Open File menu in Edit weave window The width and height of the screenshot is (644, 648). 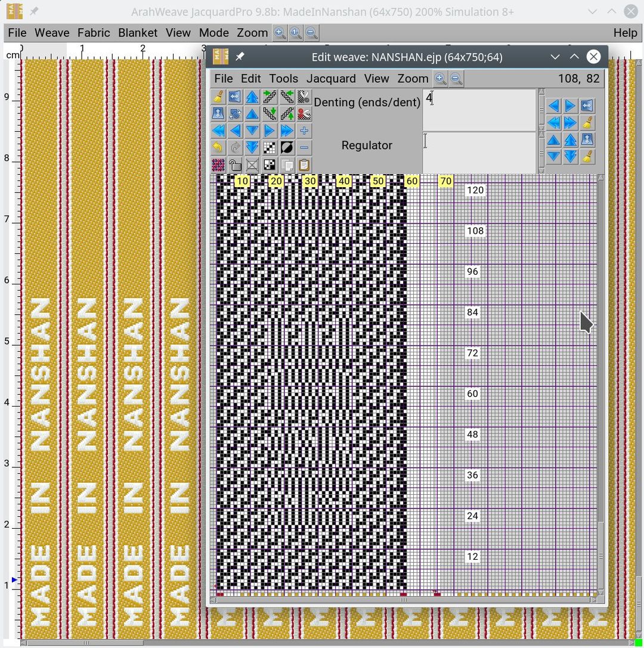point(223,79)
